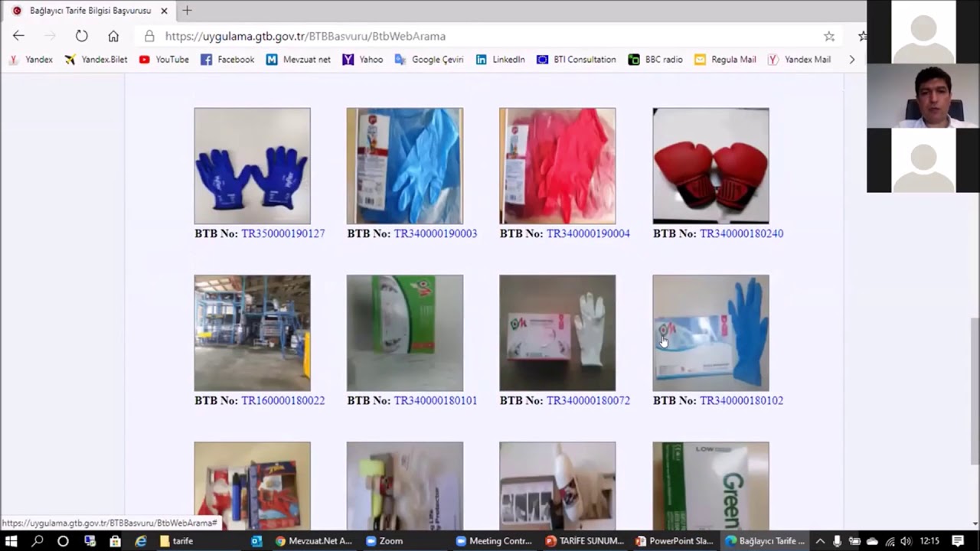Open the Google Çeviri bookmark
This screenshot has width=980, height=551.
(x=429, y=59)
